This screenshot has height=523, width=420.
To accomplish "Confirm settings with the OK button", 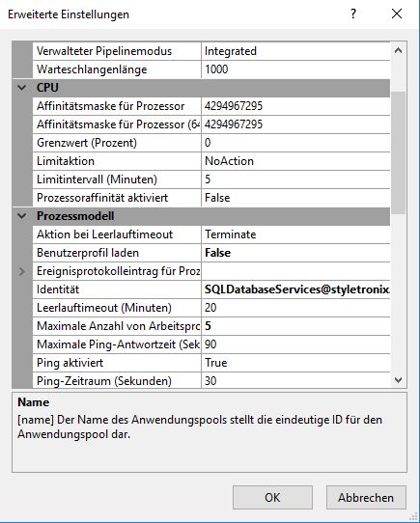I will (272, 497).
